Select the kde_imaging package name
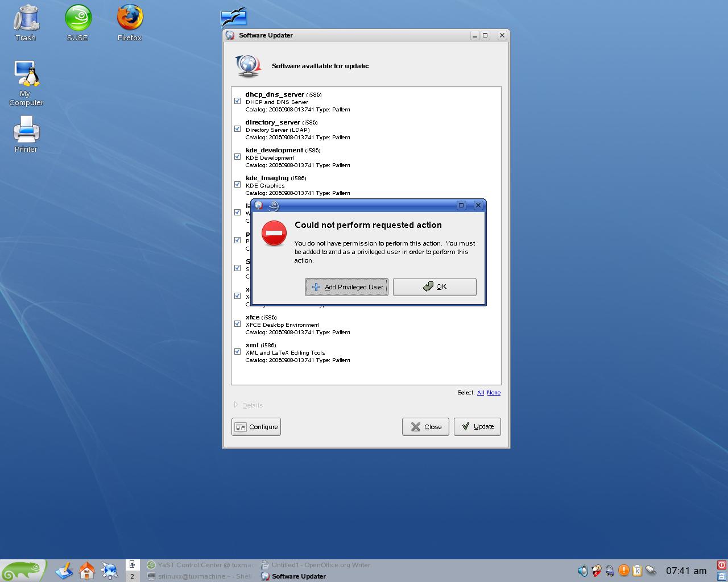Image resolution: width=728 pixels, height=582 pixels. (267, 178)
